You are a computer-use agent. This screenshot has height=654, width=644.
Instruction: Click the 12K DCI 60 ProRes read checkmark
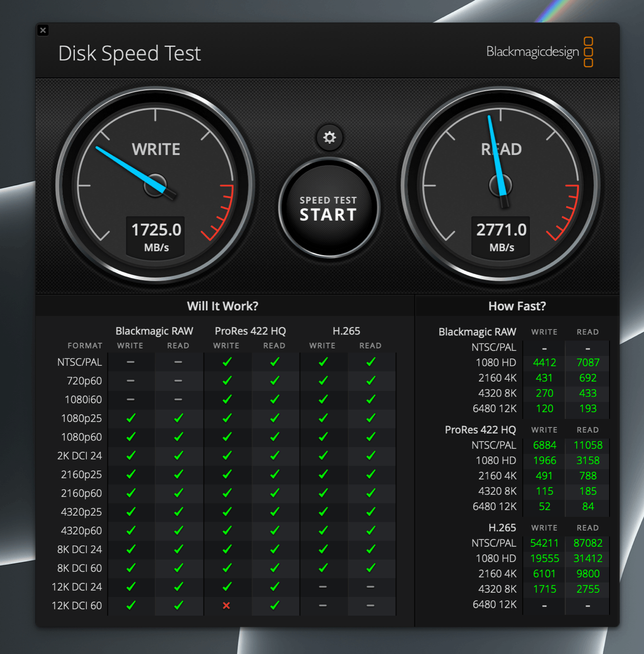pyautogui.click(x=275, y=605)
